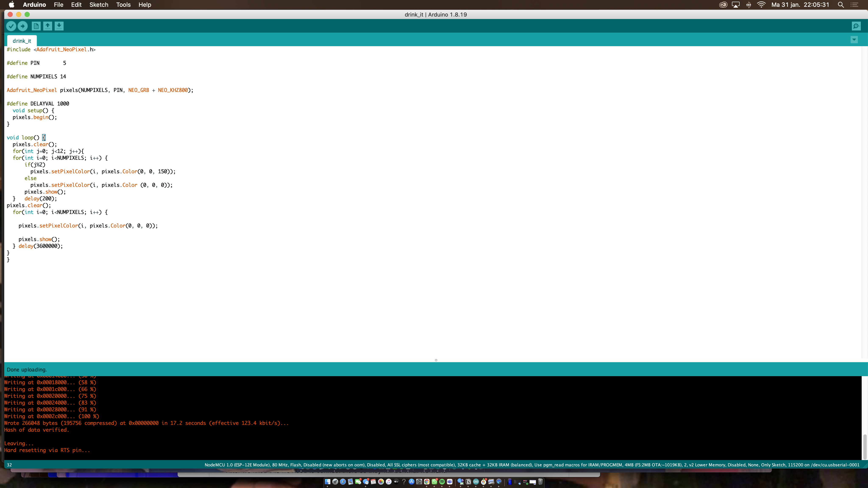Open the File menu

(59, 5)
